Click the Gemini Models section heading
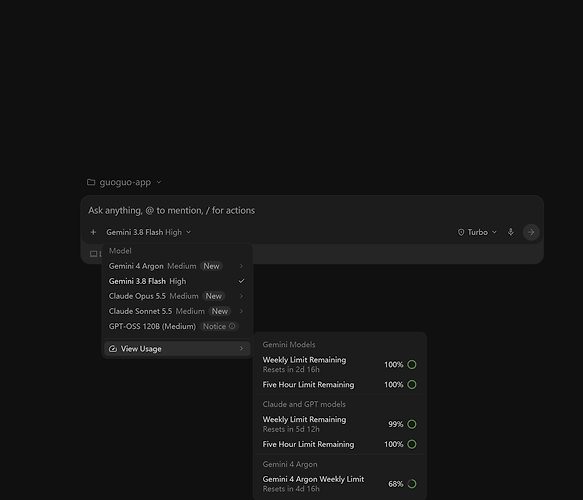 (289, 345)
